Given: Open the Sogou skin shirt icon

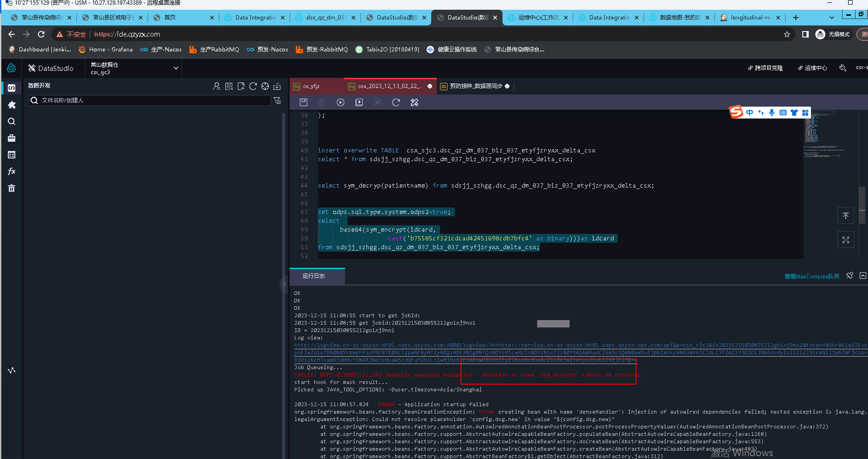Looking at the screenshot, I should click(794, 113).
